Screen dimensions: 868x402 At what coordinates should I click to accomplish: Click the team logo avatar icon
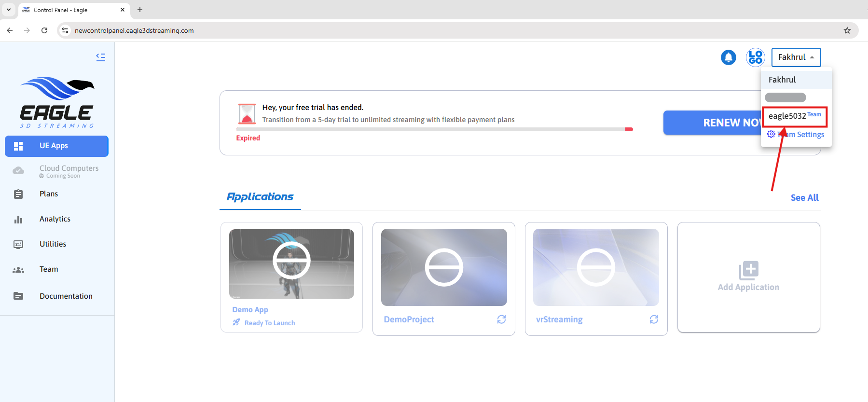755,57
